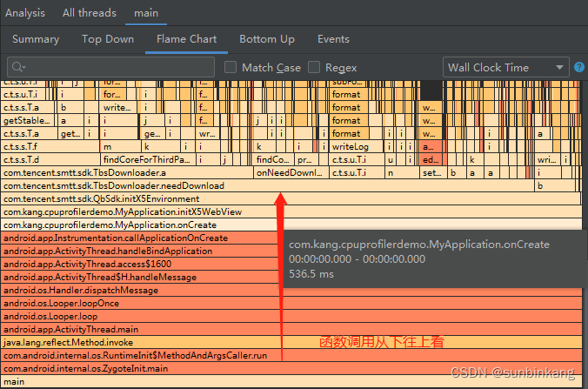Enable the Match Case checkbox
Screen dimensions: 588x389
tap(231, 67)
